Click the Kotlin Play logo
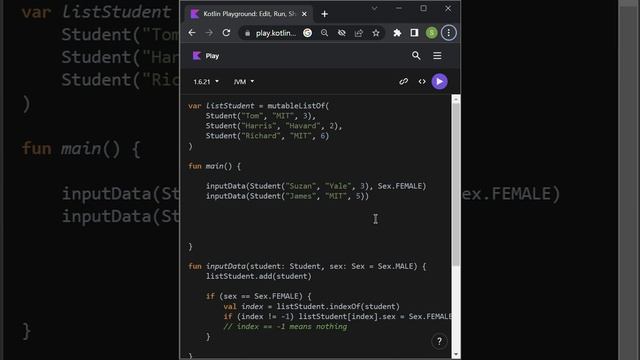Viewport: 640px width, 360px height. coord(206,56)
